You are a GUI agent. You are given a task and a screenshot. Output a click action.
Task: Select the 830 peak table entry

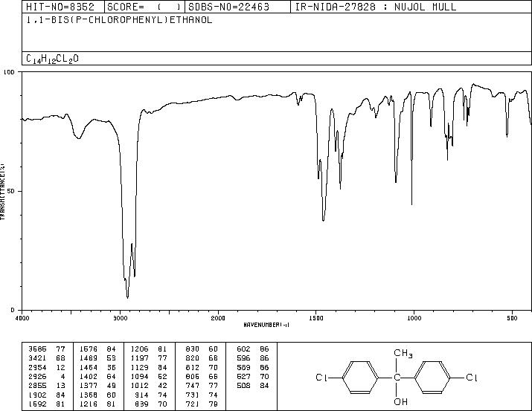[202, 349]
